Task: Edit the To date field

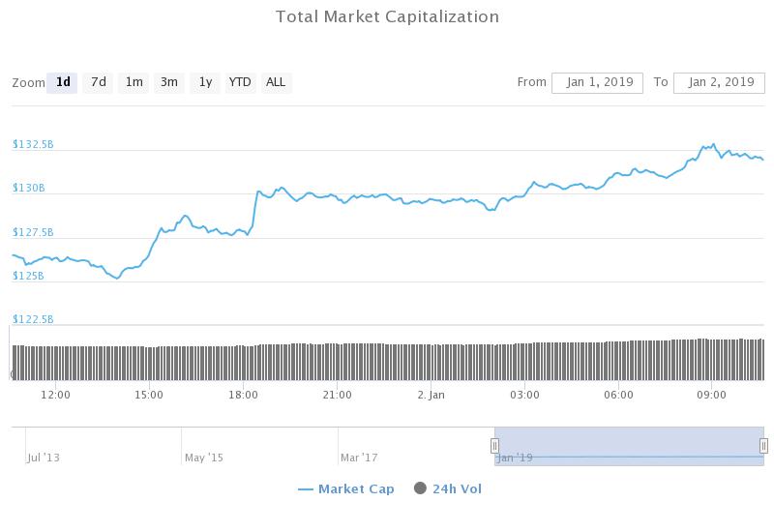Action: click(x=719, y=82)
